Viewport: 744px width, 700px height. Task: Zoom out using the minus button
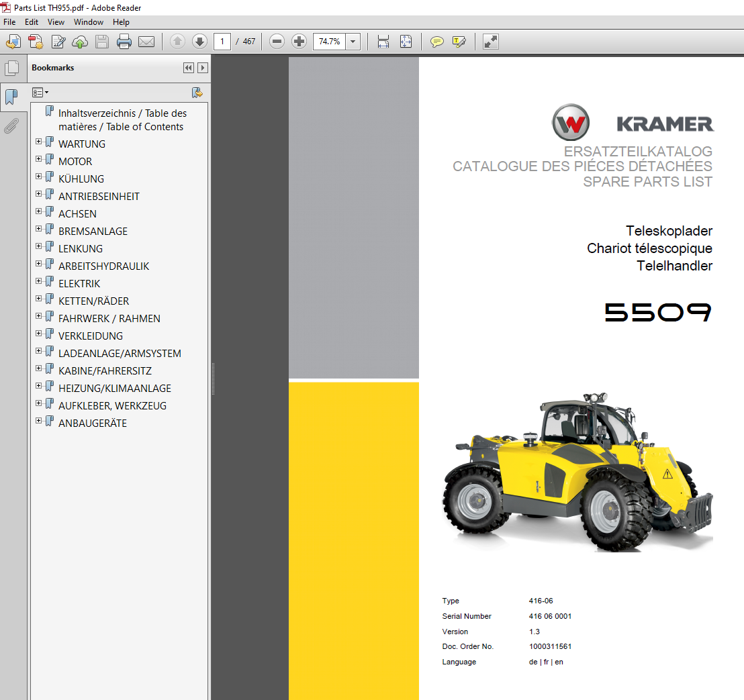[277, 42]
